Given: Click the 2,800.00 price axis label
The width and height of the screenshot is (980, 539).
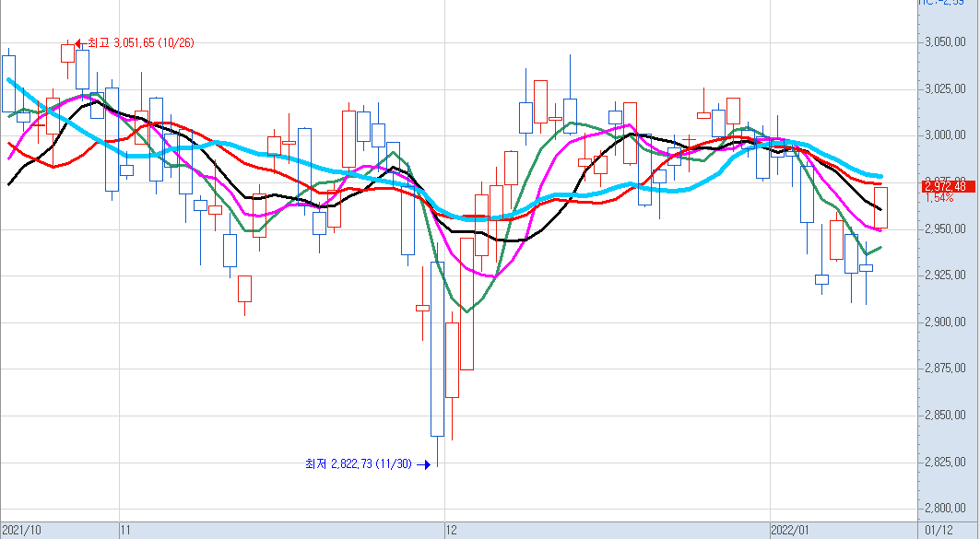Looking at the screenshot, I should point(946,509).
